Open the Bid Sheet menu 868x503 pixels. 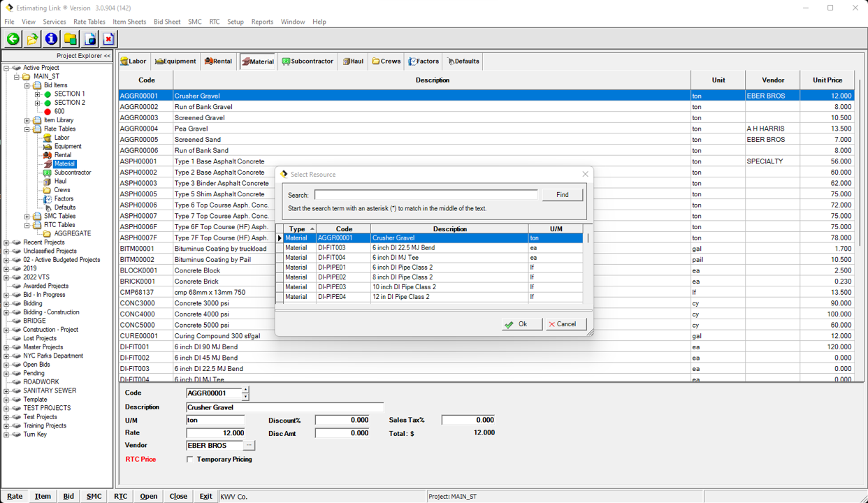point(167,22)
